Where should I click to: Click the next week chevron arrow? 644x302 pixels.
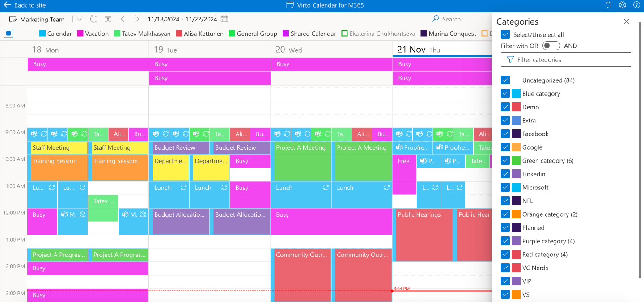[137, 19]
